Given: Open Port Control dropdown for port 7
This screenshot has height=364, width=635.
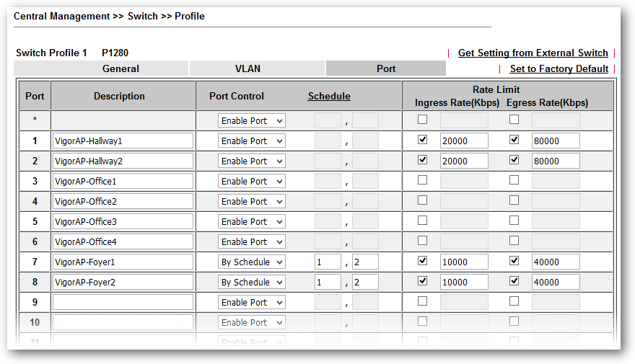Looking at the screenshot, I should (251, 262).
